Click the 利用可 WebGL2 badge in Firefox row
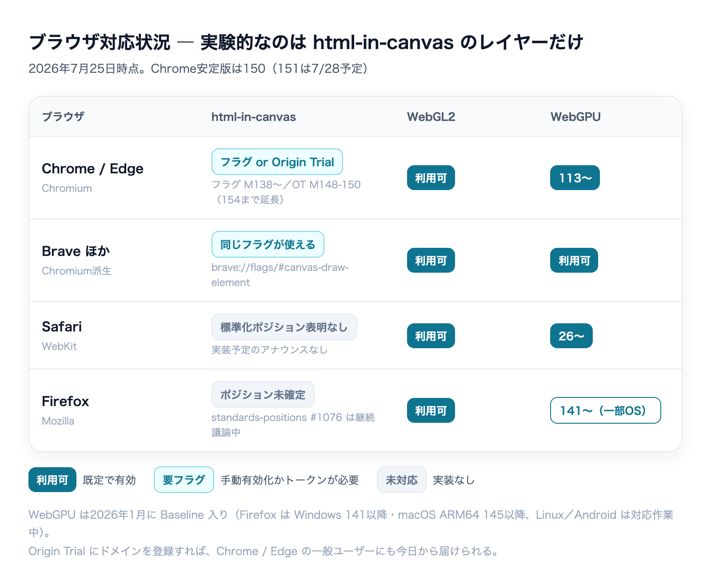The image size is (711, 588). (431, 410)
